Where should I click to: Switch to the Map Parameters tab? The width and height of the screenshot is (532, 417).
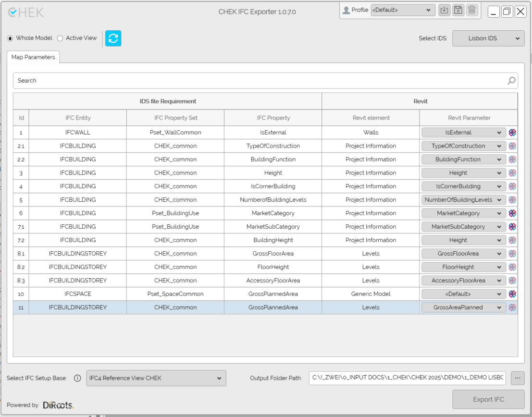coord(33,57)
